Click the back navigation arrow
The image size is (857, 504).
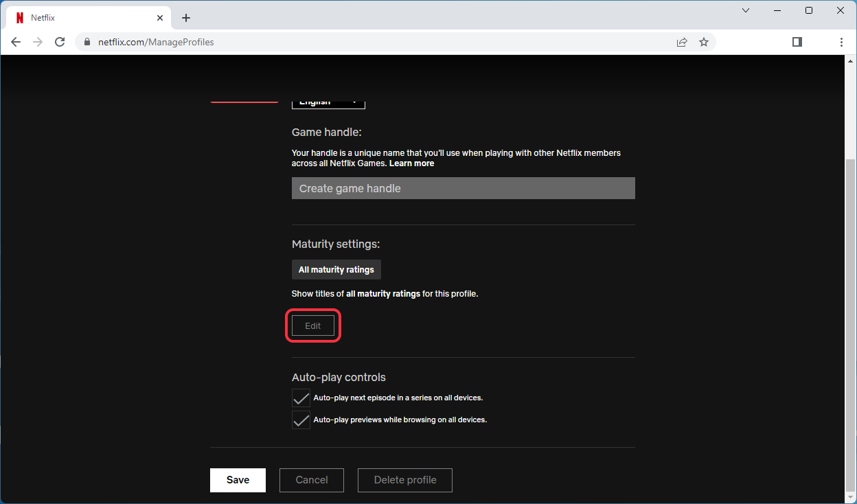click(15, 42)
